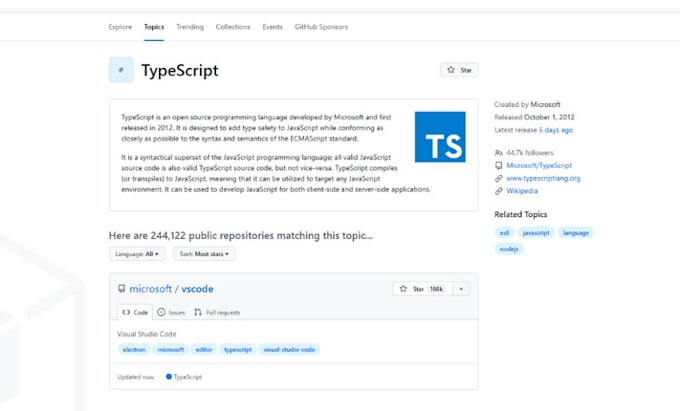Click the link icon beside typescriptlang.org
Screen dimensions: 680x411
[x=499, y=178]
